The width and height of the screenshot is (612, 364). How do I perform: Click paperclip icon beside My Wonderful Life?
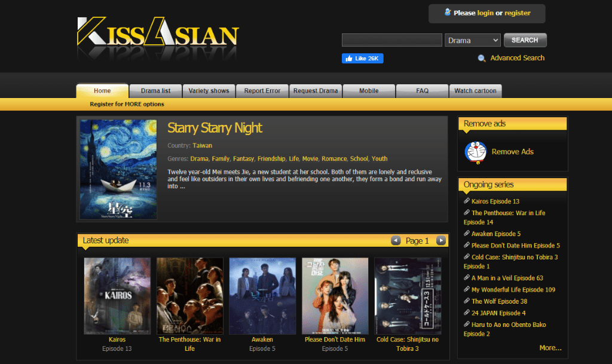(466, 289)
